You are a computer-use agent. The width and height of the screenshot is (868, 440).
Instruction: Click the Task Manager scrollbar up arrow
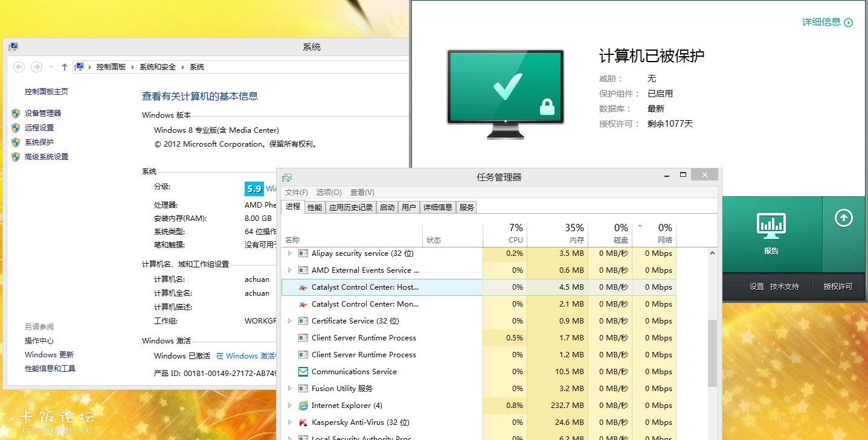click(x=712, y=253)
